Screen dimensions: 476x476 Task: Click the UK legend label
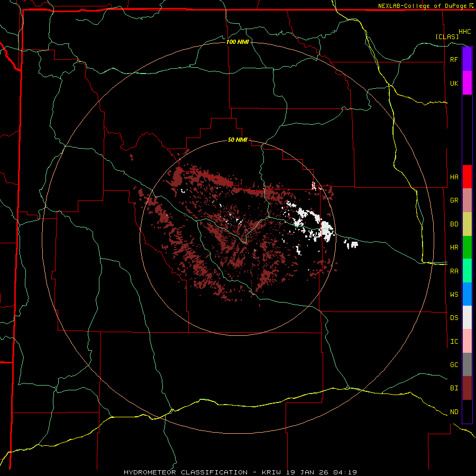click(x=454, y=83)
